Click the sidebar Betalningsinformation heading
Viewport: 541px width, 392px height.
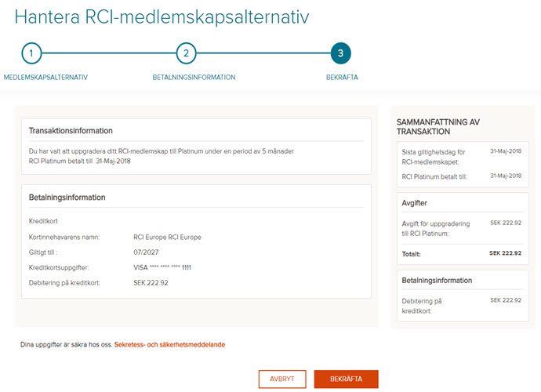(437, 280)
